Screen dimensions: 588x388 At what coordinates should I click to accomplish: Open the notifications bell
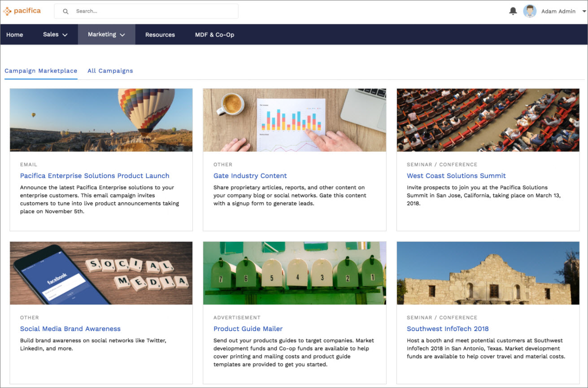(x=513, y=11)
